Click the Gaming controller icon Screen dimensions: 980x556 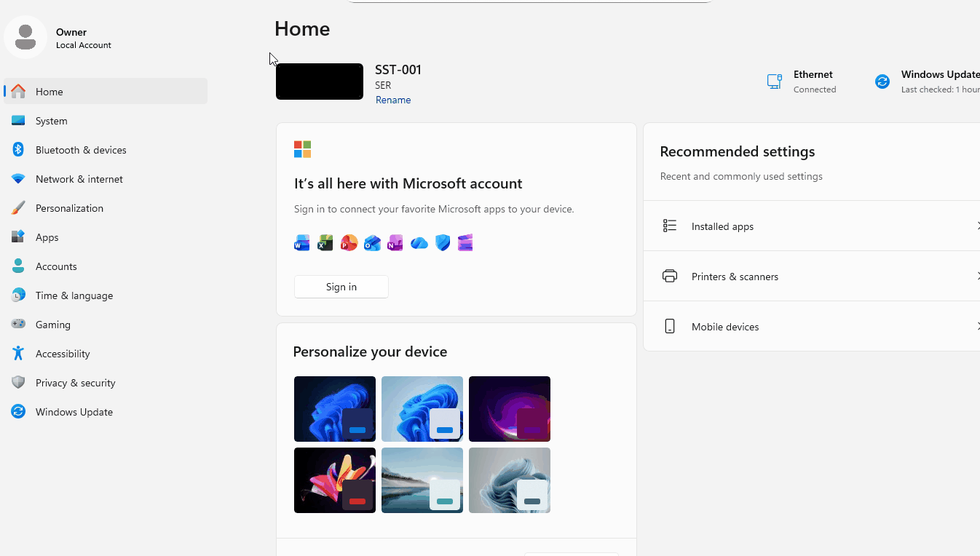coord(18,325)
